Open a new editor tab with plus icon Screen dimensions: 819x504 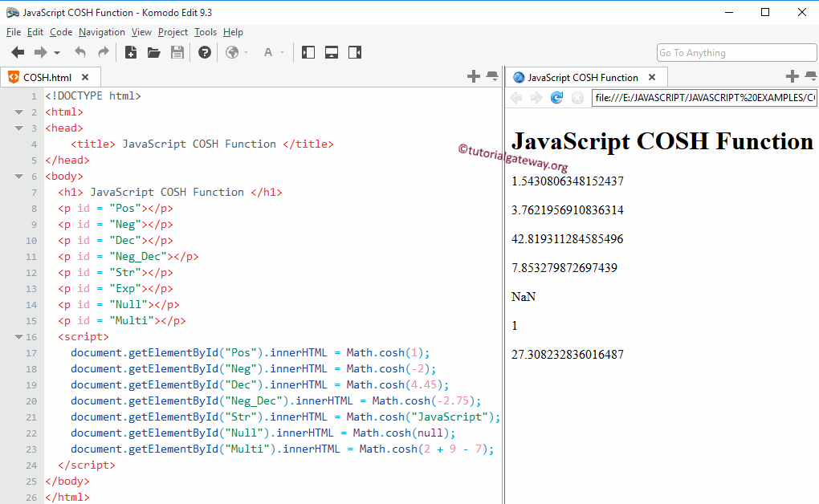coord(473,76)
